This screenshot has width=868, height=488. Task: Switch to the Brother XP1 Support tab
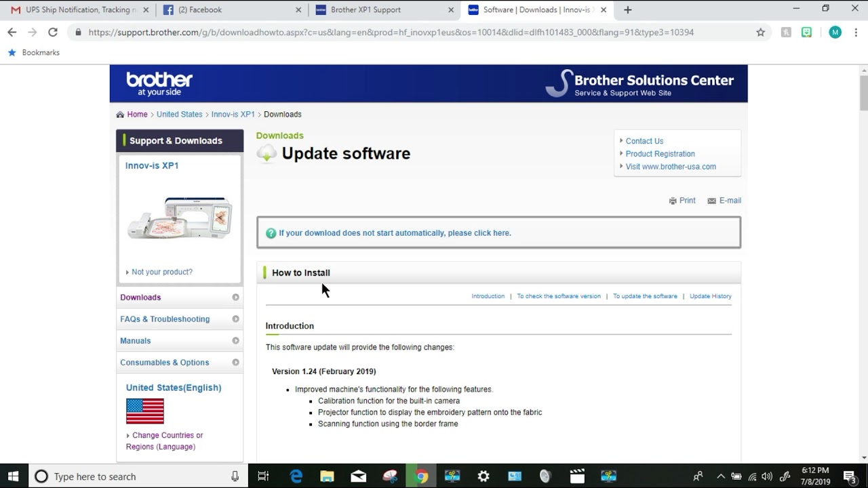pyautogui.click(x=384, y=9)
